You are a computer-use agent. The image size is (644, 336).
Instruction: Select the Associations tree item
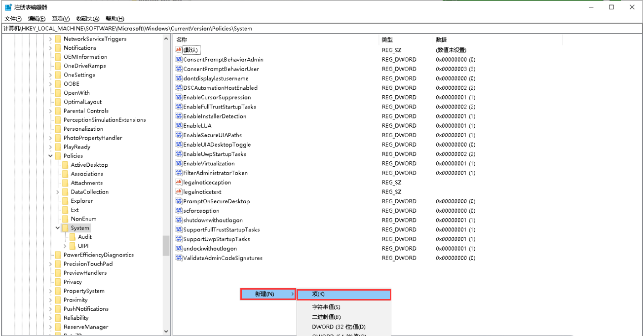click(87, 174)
